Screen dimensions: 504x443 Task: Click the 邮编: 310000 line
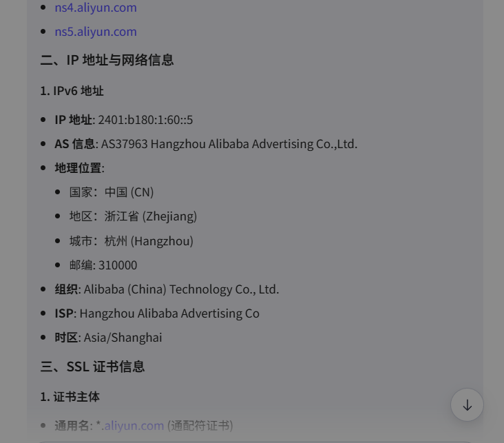coord(103,265)
